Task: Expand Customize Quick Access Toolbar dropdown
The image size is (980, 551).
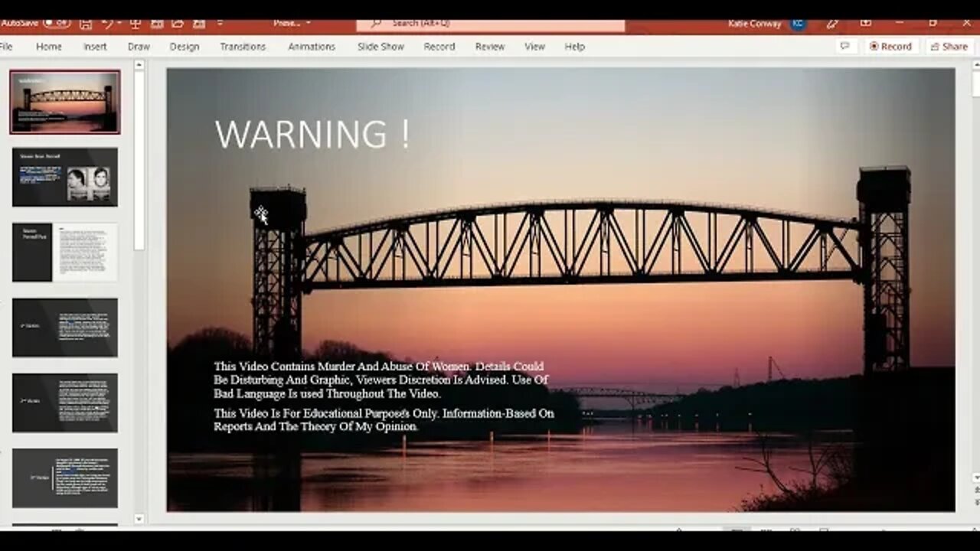Action: pyautogui.click(x=220, y=24)
